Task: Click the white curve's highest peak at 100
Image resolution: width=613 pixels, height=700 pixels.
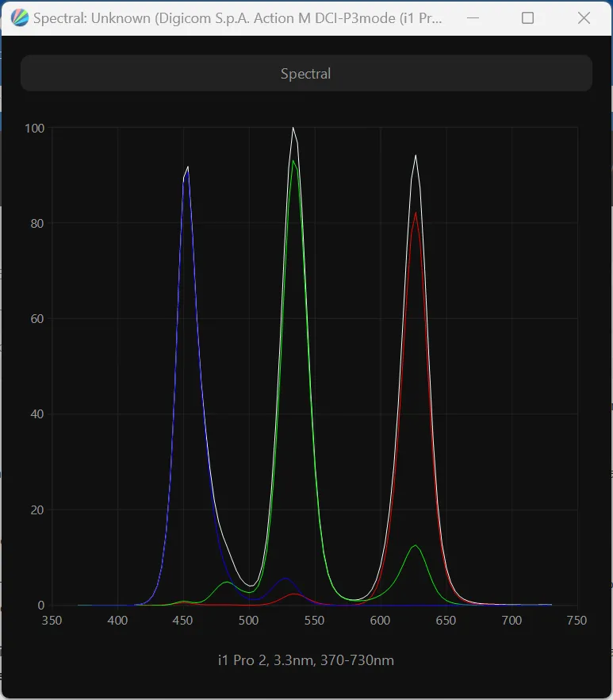Action: pos(293,128)
